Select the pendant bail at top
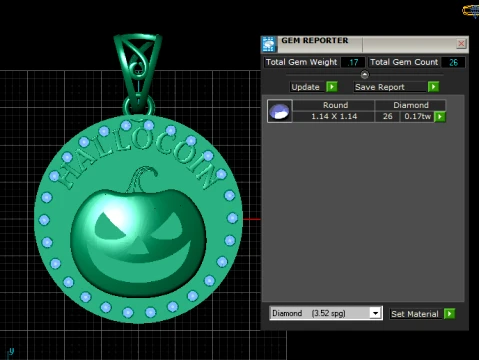This screenshot has width=480, height=360. [138, 72]
